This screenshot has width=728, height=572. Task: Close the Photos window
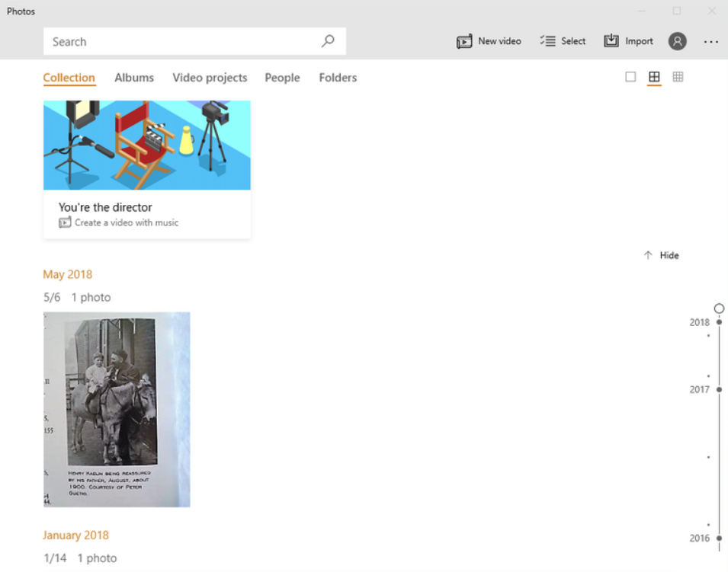pyautogui.click(x=711, y=11)
